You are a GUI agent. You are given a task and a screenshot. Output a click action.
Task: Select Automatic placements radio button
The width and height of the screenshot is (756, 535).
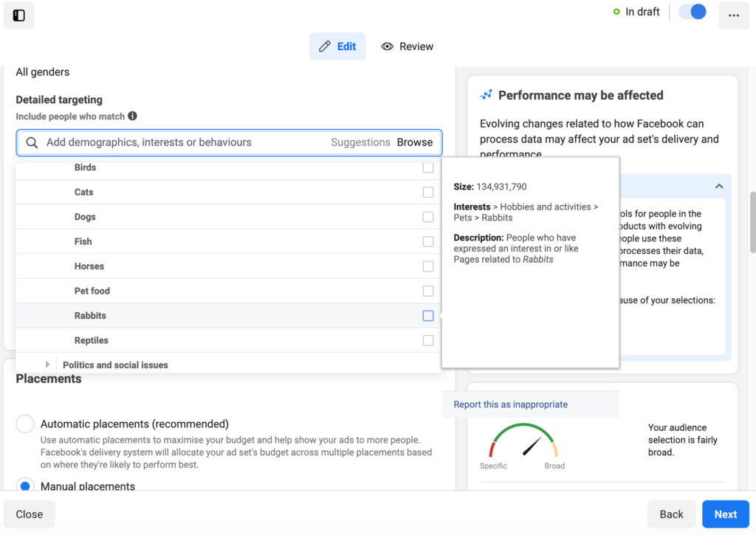click(x=25, y=424)
